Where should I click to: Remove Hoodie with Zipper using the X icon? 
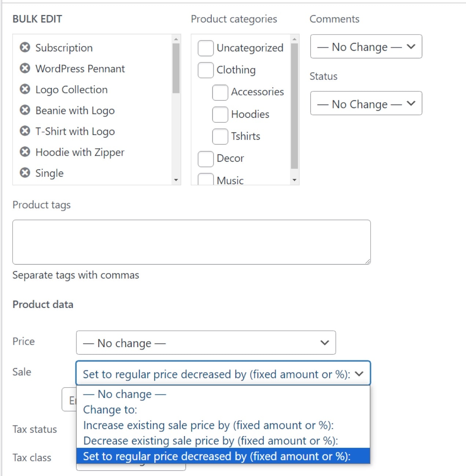pos(25,152)
